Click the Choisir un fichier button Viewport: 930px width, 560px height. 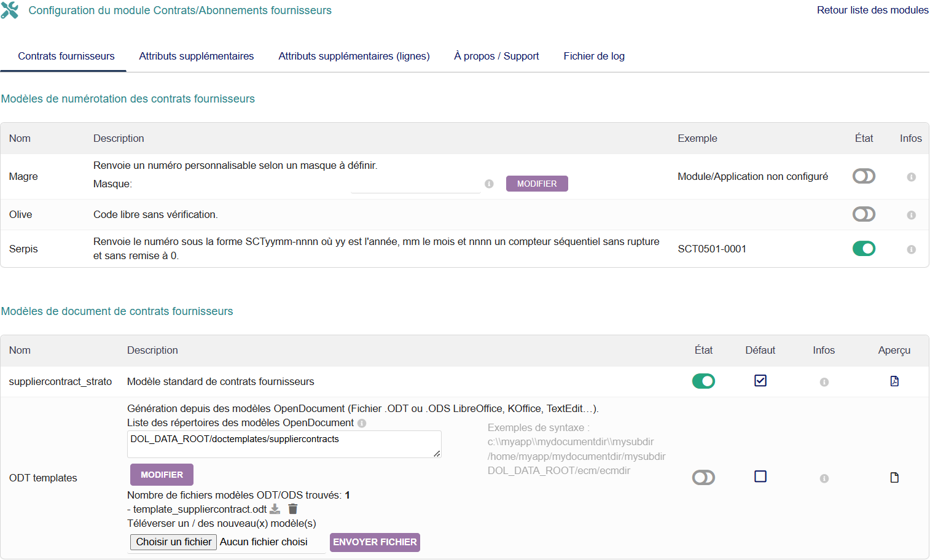(173, 542)
